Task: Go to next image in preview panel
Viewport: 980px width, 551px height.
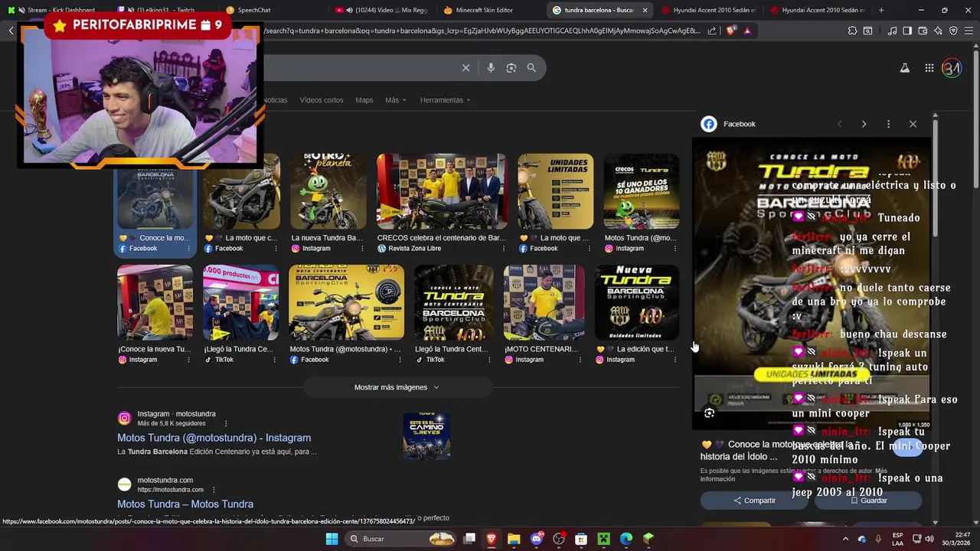Action: [x=864, y=124]
